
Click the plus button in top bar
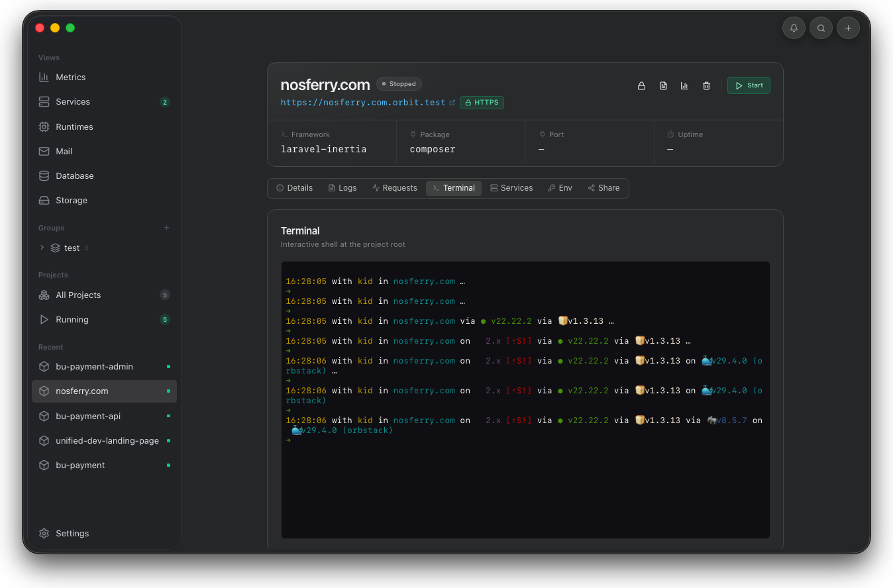[x=848, y=28]
